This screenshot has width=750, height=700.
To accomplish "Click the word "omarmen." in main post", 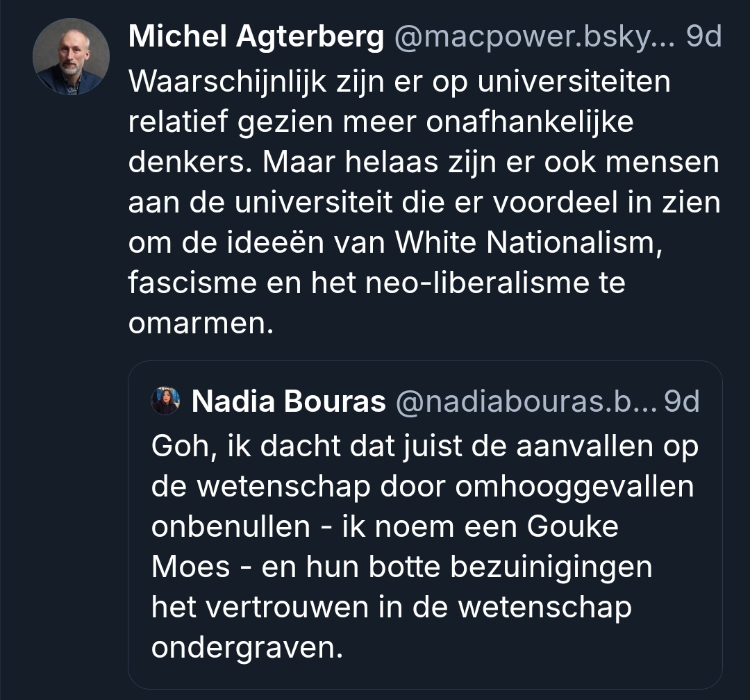I will click(197, 323).
